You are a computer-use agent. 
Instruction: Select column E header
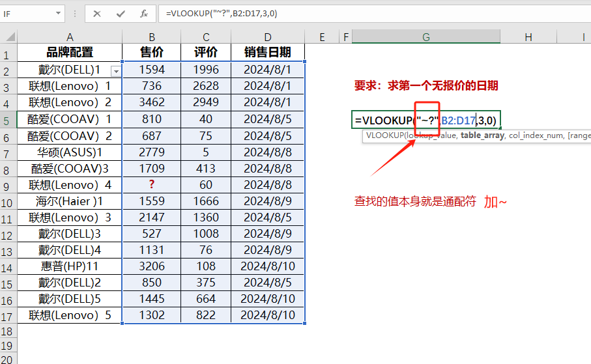point(322,37)
